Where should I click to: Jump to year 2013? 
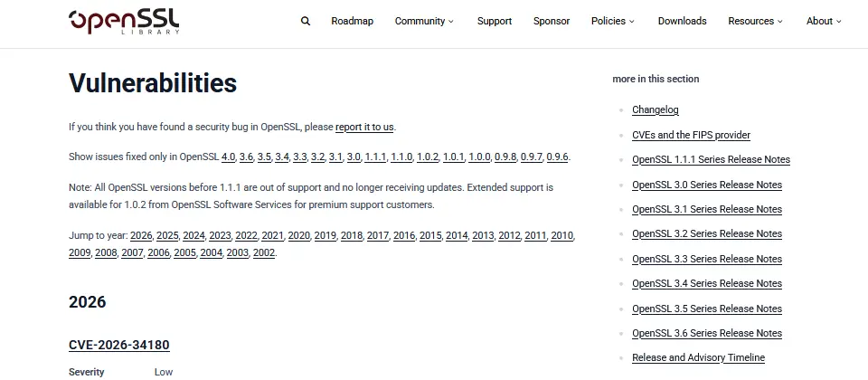[x=483, y=236]
